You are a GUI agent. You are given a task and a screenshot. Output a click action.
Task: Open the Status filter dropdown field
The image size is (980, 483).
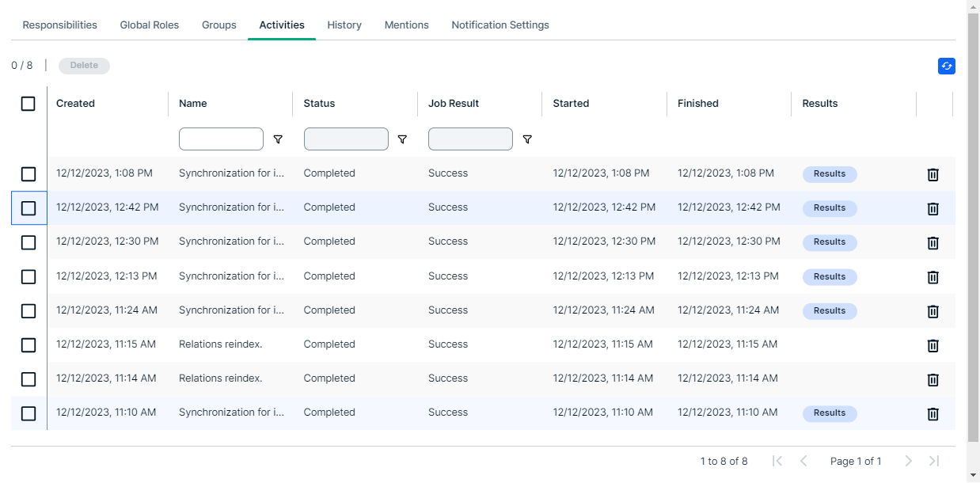click(x=346, y=139)
